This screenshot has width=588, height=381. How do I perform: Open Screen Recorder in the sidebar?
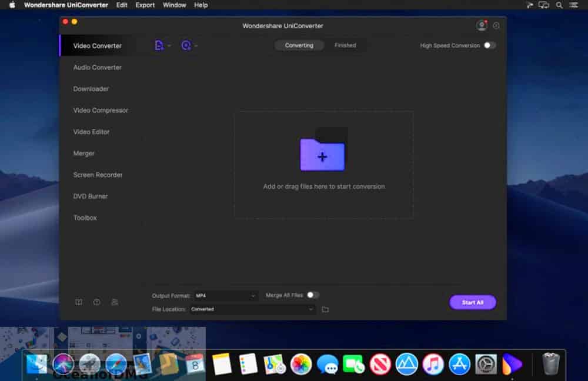click(98, 175)
